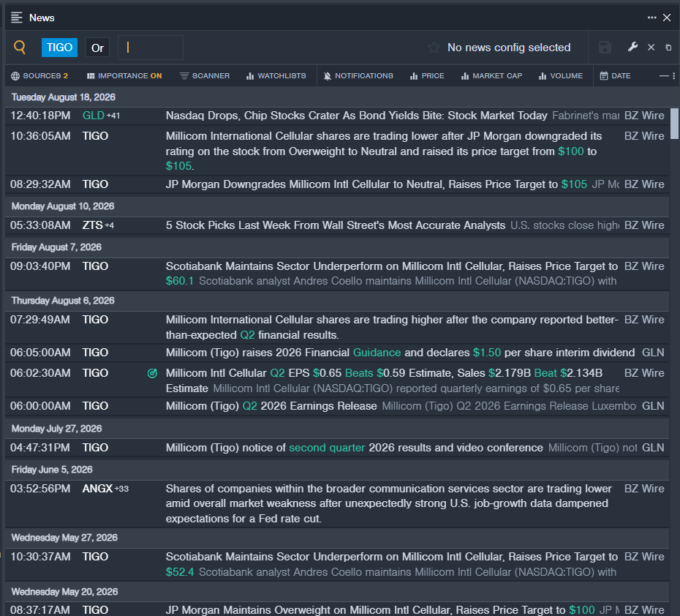680x616 pixels.
Task: Click the empty ticker search input field
Action: point(151,48)
